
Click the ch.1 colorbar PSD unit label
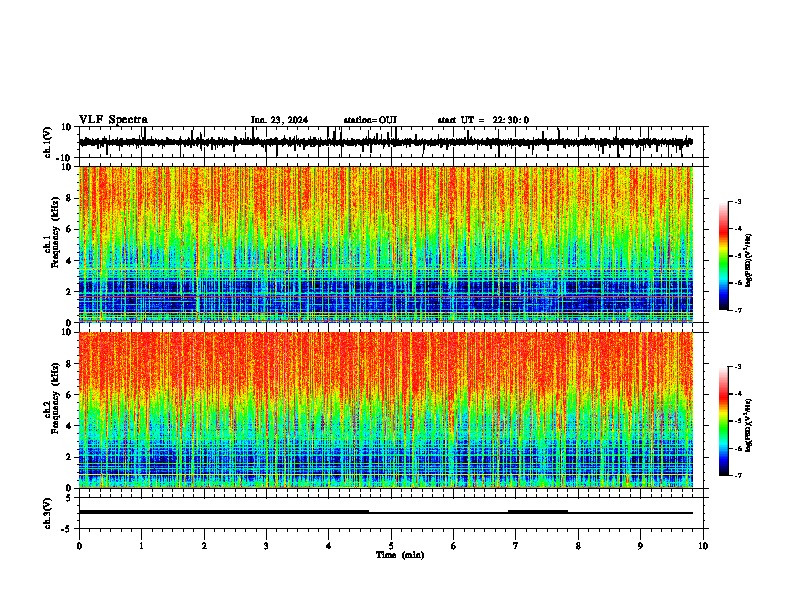point(749,261)
